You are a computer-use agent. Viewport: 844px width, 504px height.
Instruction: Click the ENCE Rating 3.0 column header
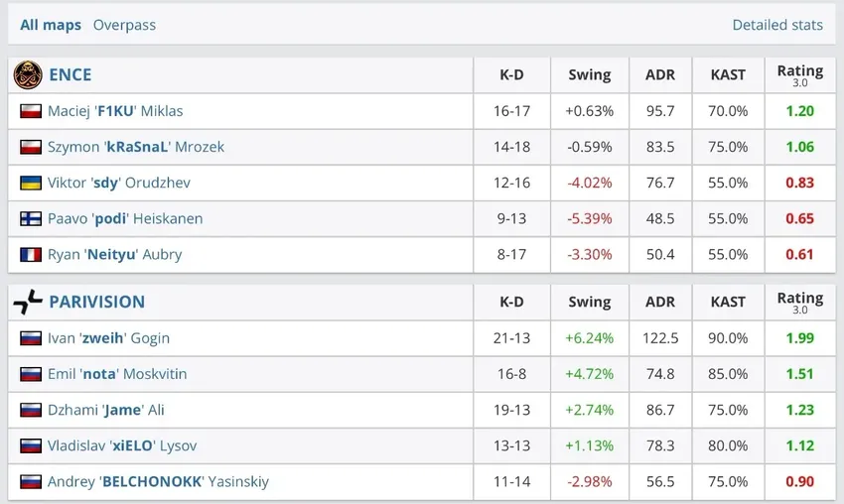point(799,74)
